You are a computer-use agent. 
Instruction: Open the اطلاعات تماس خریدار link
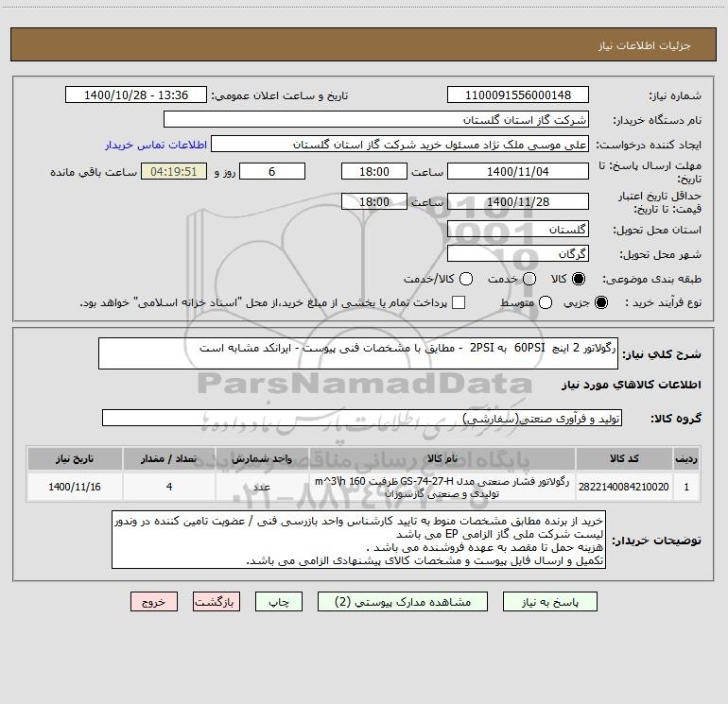pyautogui.click(x=156, y=145)
